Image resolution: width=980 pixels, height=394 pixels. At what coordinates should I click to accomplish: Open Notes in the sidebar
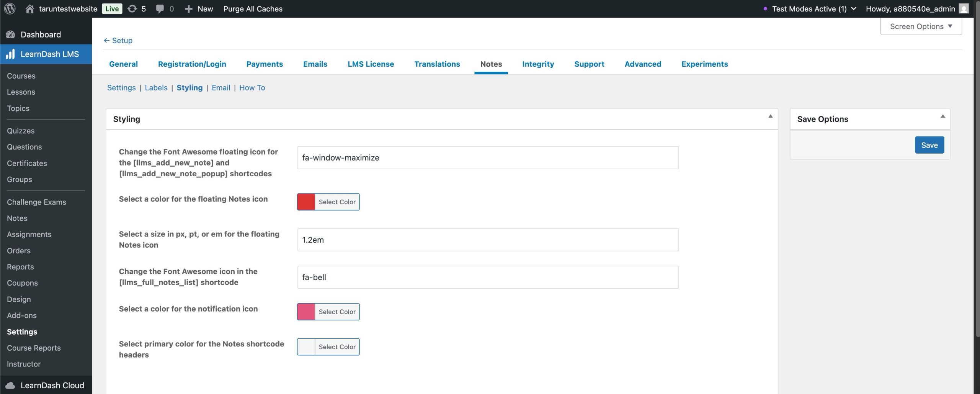point(17,218)
